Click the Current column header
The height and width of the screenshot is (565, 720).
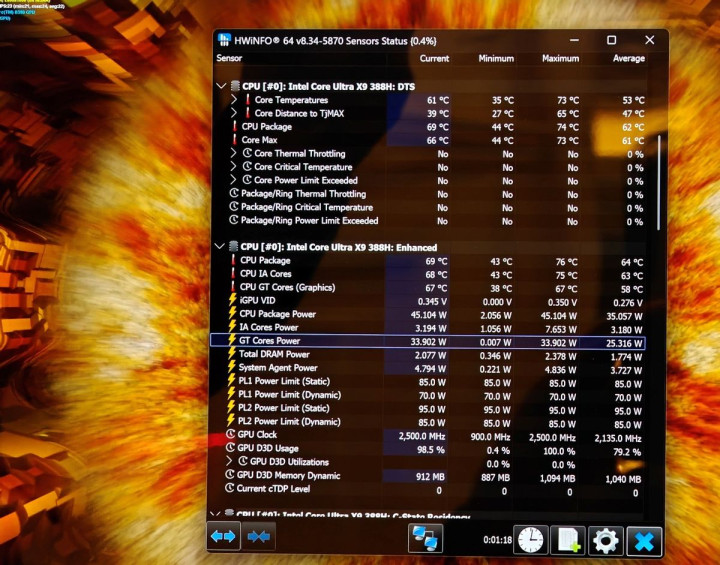(434, 58)
